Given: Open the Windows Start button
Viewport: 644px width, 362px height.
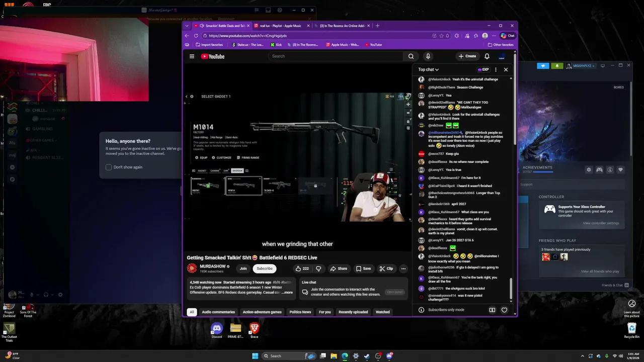Looking at the screenshot, I should click(255, 356).
